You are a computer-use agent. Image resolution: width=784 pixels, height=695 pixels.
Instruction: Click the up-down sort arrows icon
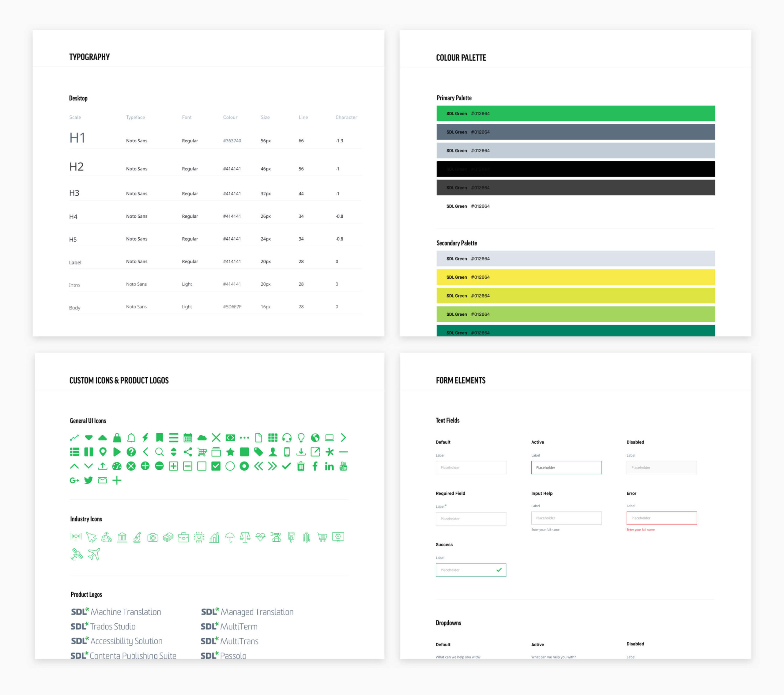point(174,452)
